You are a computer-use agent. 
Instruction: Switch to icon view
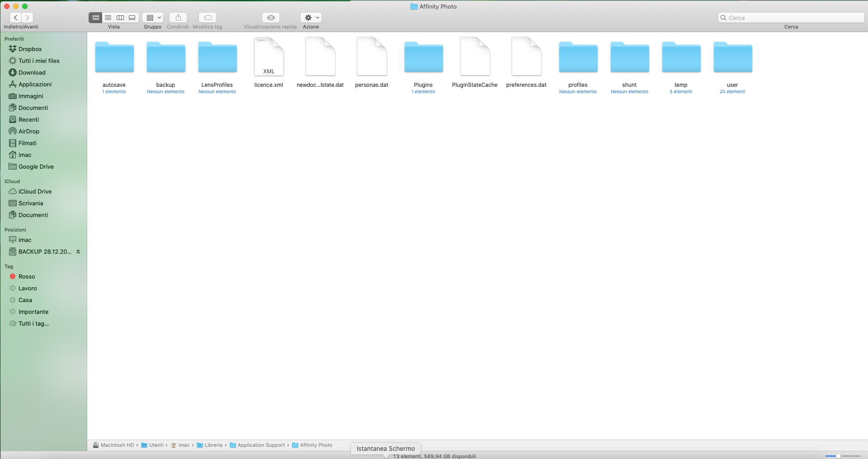[95, 18]
